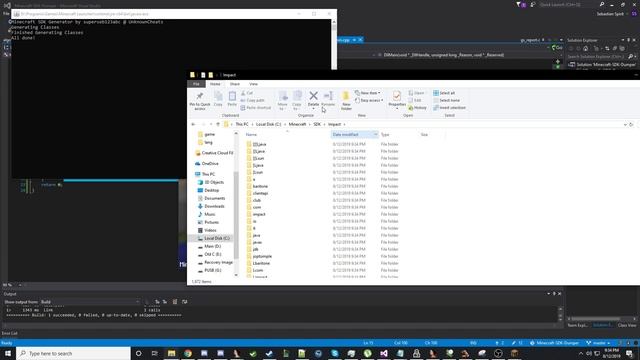Open the New item dropdown in ribbon

(x=368, y=93)
